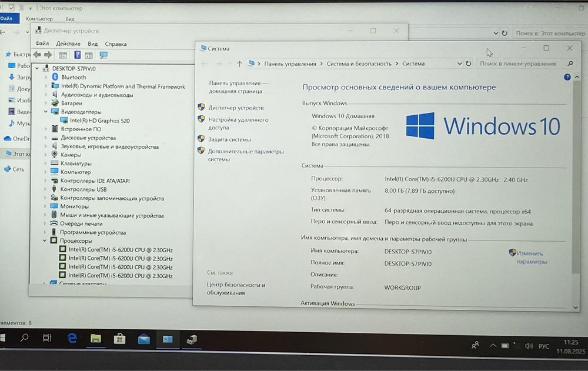This screenshot has height=371, width=588.
Task: Open the Вид ribbon tab in Explorer window
Action: click(x=70, y=19)
